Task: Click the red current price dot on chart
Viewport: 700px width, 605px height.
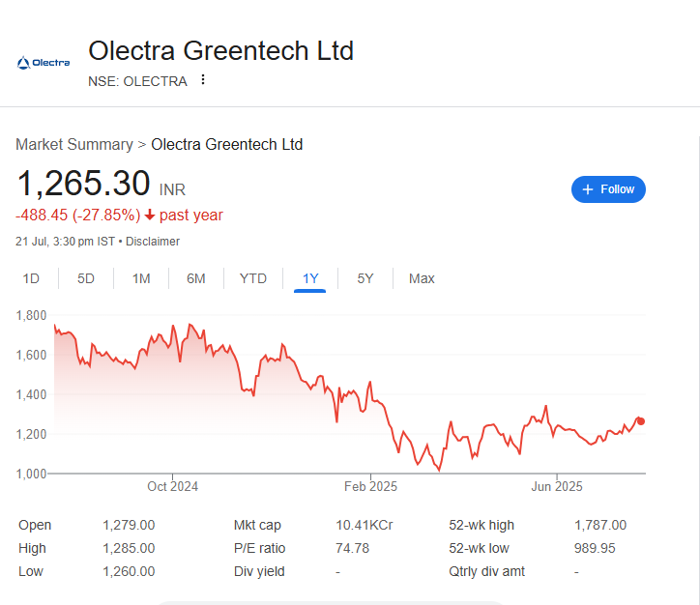Action: 641,421
